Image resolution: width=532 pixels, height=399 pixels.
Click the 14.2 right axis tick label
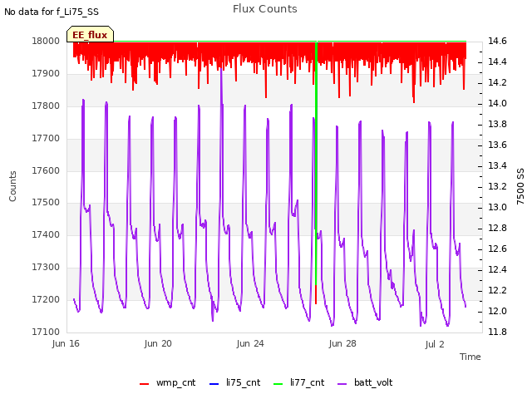(x=497, y=82)
